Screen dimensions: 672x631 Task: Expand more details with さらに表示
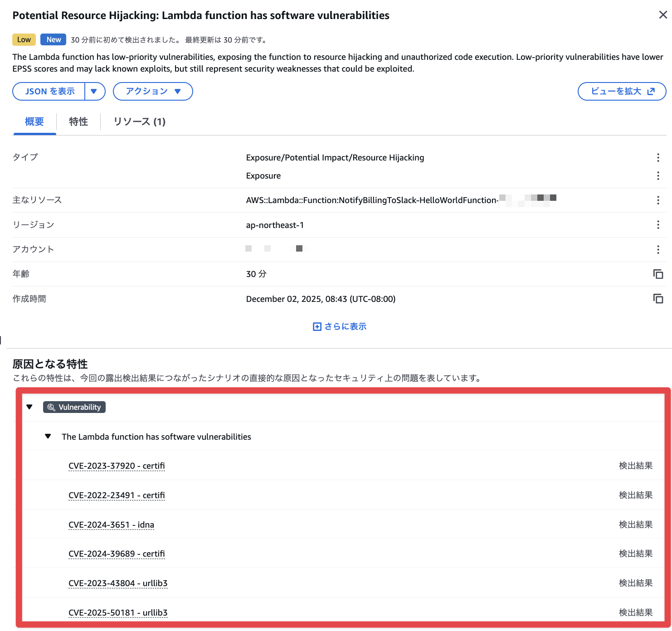tap(340, 326)
